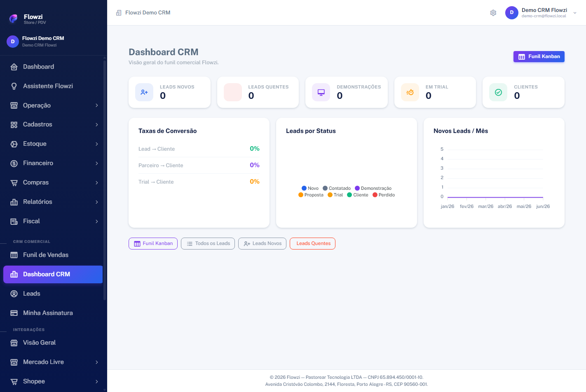Go to Leads in sidebar
This screenshot has height=392, width=586.
coord(53,294)
